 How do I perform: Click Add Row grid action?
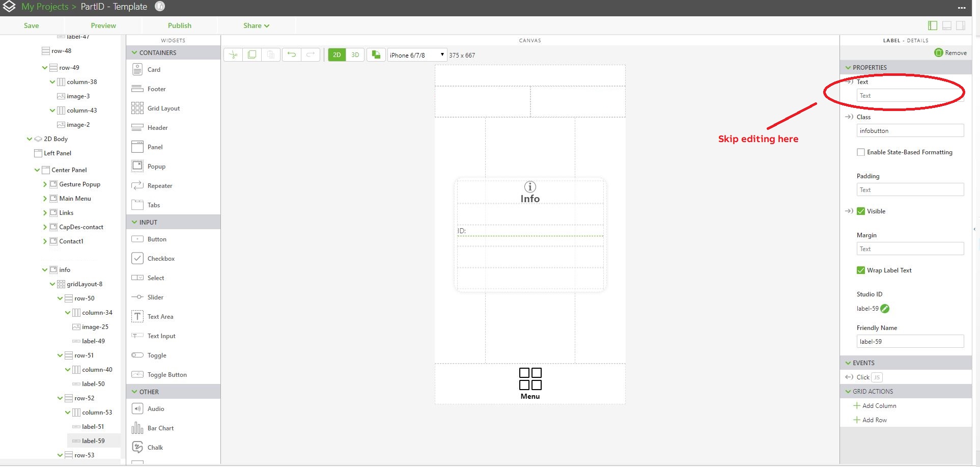tap(871, 420)
